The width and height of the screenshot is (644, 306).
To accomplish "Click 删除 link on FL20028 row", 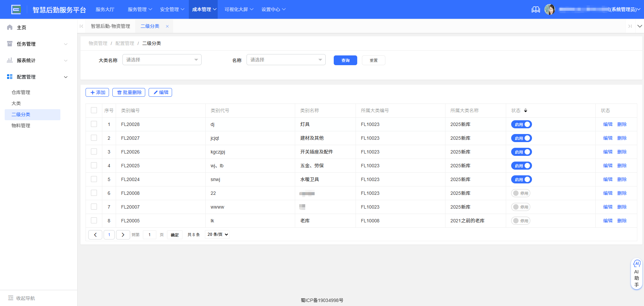I will [x=622, y=124].
